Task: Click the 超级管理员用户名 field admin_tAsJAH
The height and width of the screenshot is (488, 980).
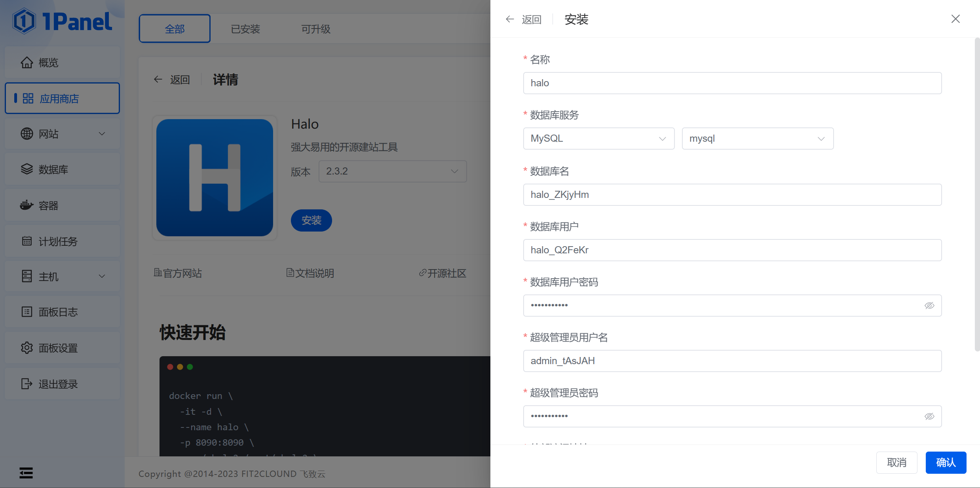Action: click(732, 361)
